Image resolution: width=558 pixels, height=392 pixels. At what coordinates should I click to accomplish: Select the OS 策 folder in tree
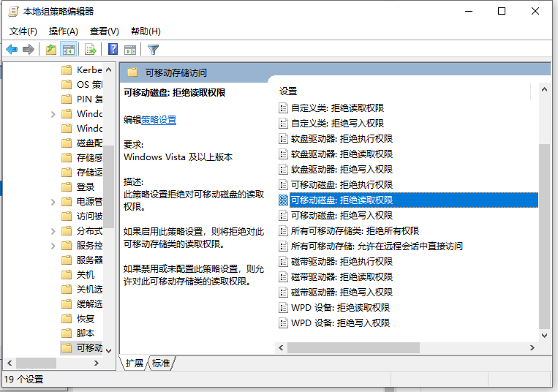tap(81, 84)
